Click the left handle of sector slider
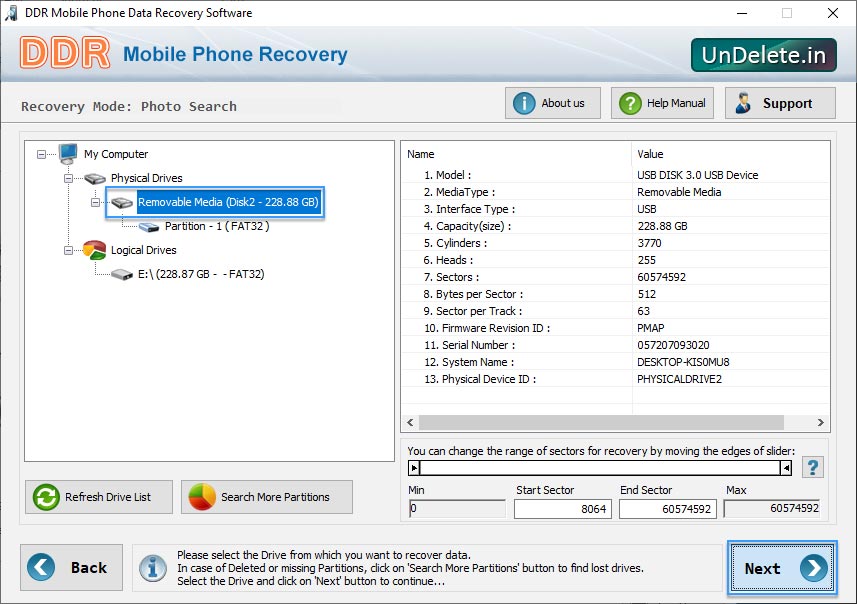Viewport: 857px width, 604px height. [414, 468]
